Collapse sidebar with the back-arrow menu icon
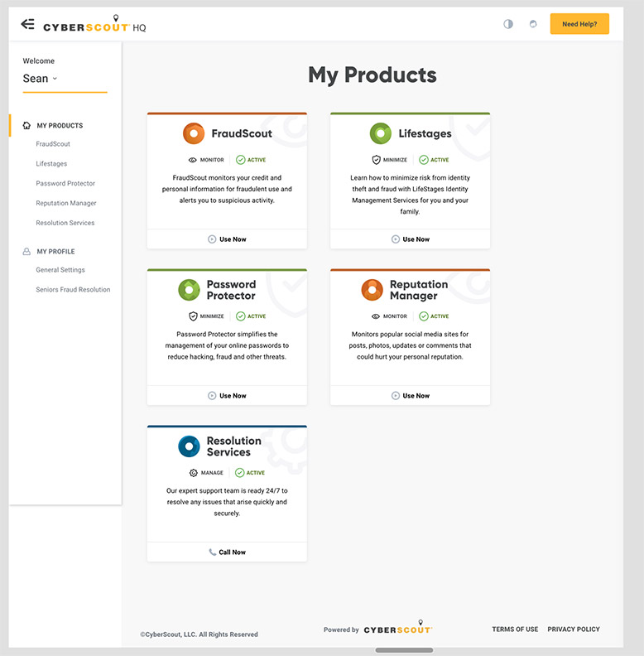The width and height of the screenshot is (644, 656). point(27,24)
